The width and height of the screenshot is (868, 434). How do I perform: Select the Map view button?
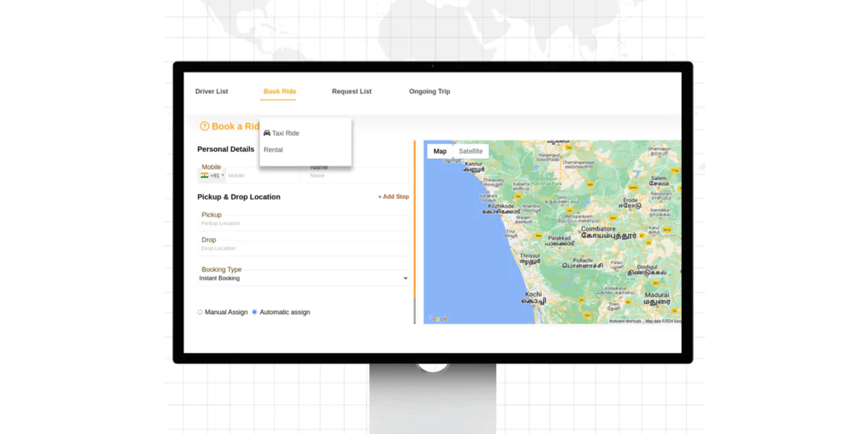point(440,151)
